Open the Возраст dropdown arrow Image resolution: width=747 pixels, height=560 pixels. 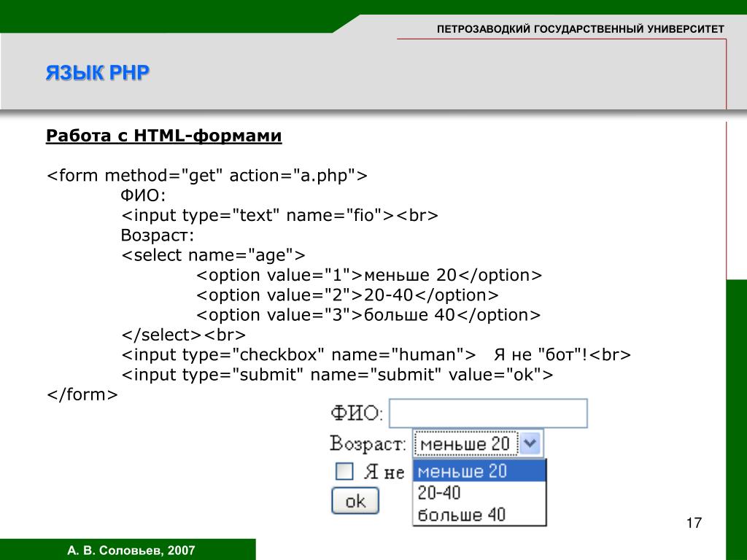[x=530, y=444]
